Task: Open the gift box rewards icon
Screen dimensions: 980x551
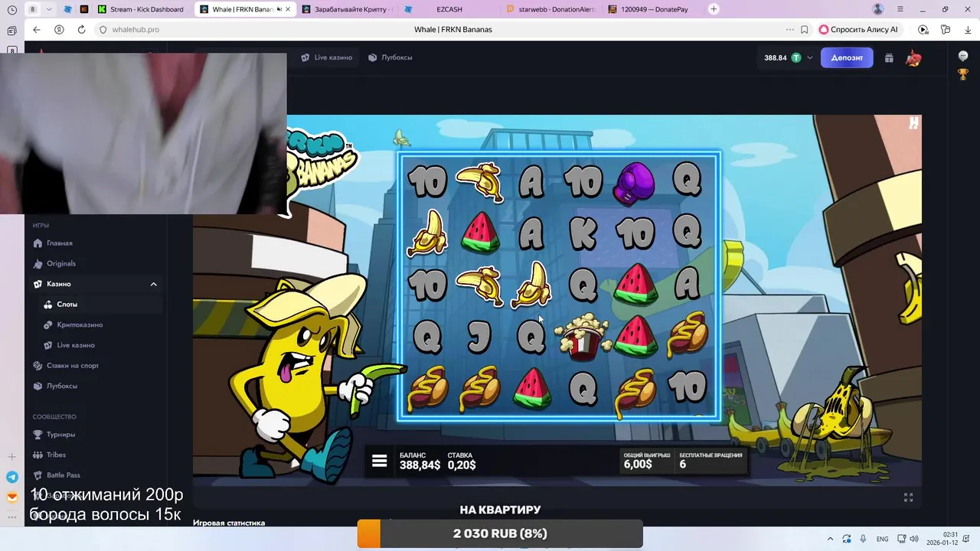Action: tap(889, 57)
